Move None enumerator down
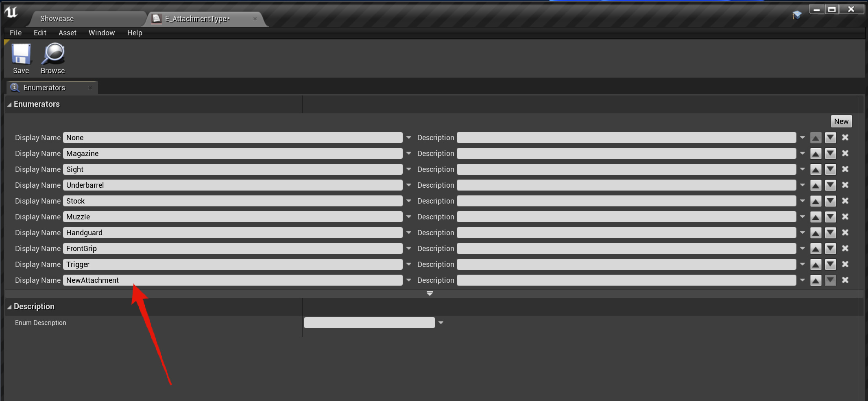Viewport: 868px width, 401px height. tap(830, 138)
